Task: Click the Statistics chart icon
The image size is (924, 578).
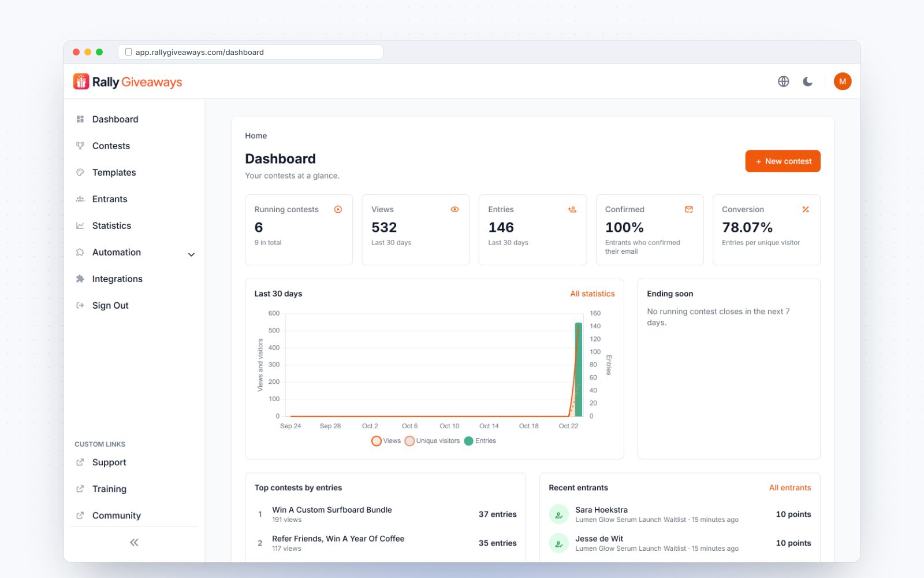Action: click(80, 225)
